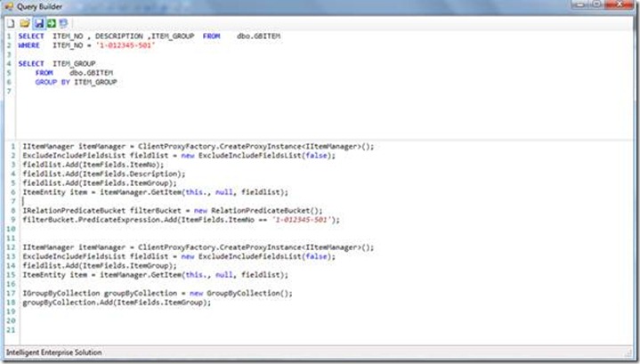Save the query with the floppy icon
Screen dimensions: 640x364
tap(39, 23)
